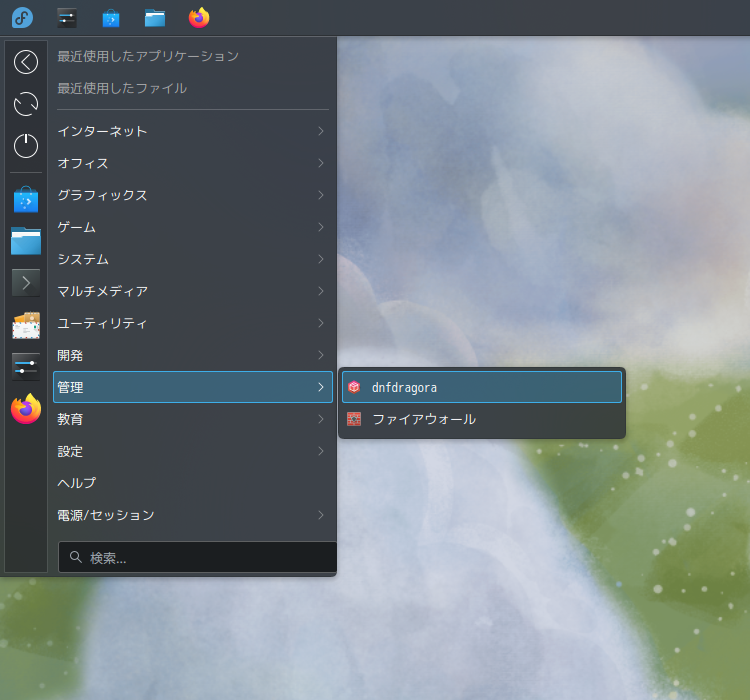Open the マルチメディア category

(x=193, y=291)
